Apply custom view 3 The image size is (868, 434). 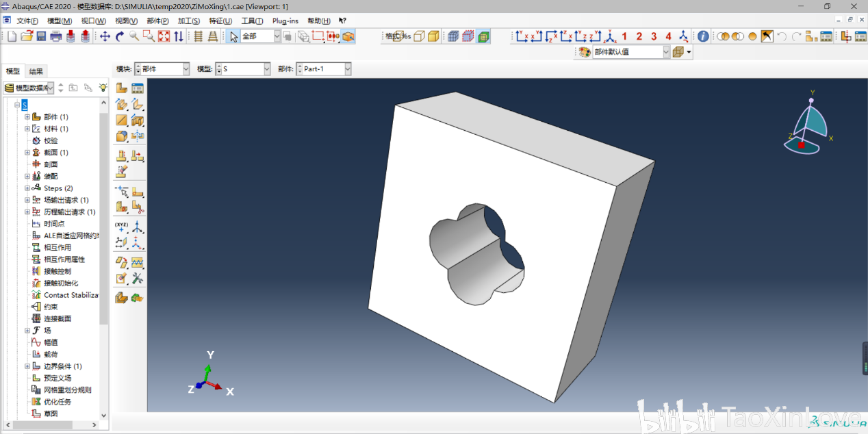pos(654,36)
